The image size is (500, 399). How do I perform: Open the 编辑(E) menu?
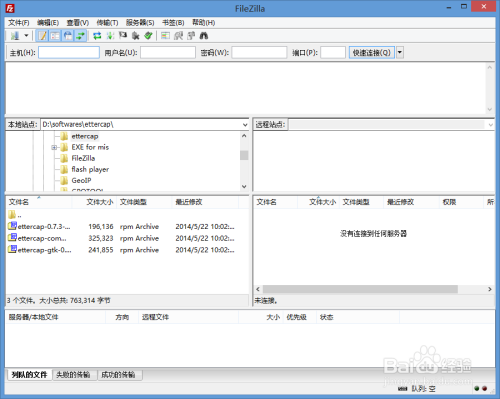tap(48, 23)
